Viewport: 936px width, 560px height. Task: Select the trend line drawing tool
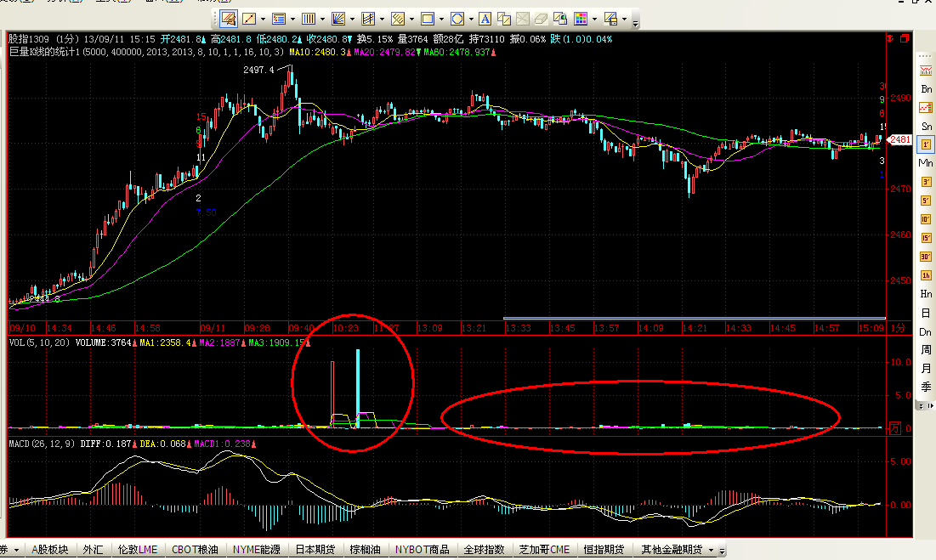[x=250, y=19]
